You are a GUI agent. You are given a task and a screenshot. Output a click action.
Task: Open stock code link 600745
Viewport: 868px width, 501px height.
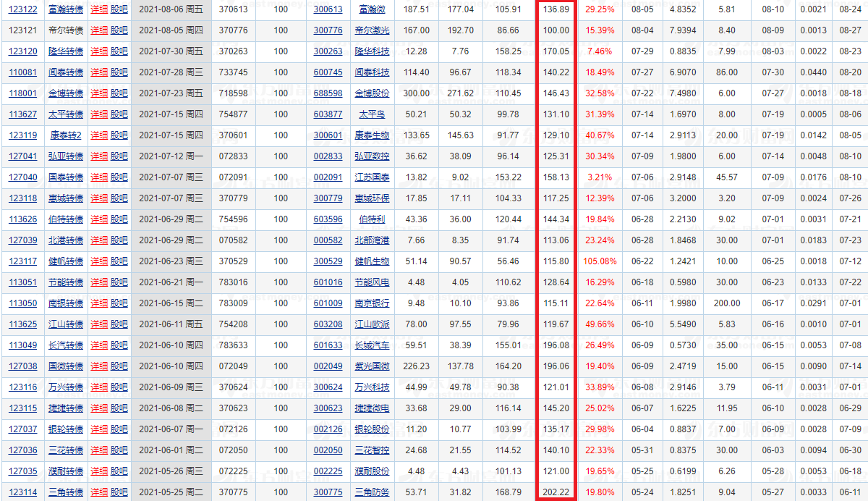(328, 72)
